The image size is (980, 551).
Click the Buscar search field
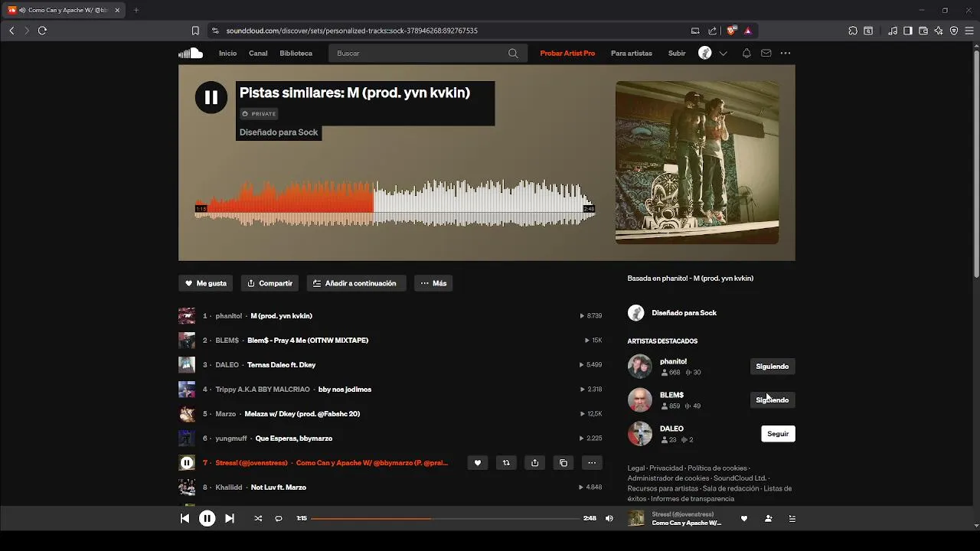click(x=427, y=54)
